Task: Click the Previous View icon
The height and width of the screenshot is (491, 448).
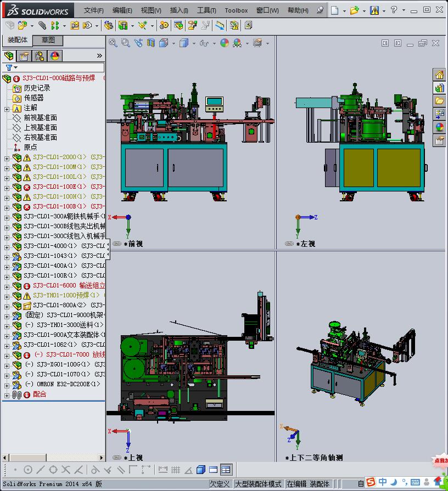Action: click(138, 43)
